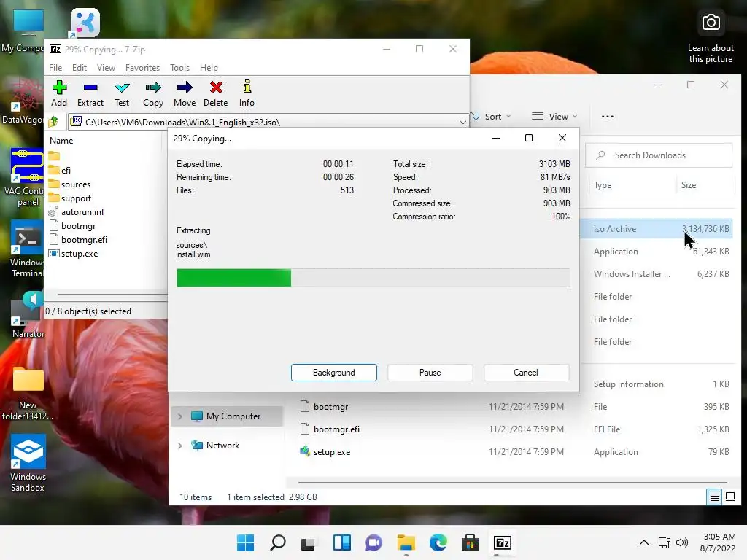Select the iso Archive row in Explorer
747x560 pixels.
tap(658, 228)
